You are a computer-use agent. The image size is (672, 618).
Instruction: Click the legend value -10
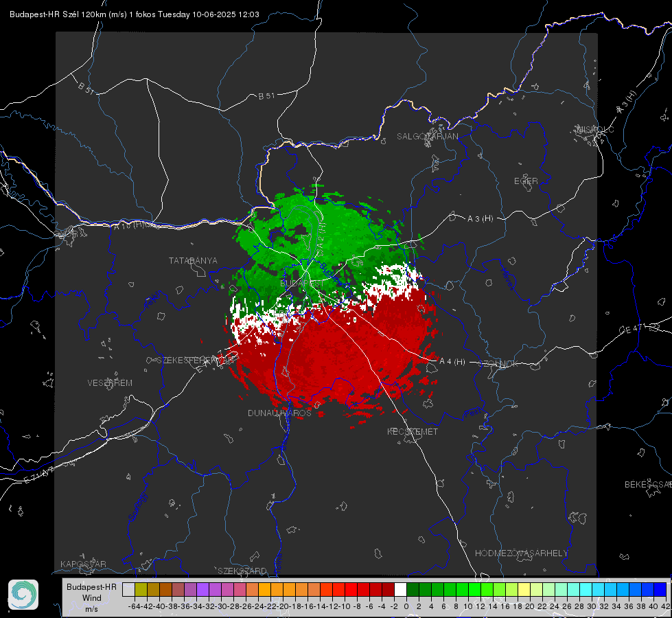[344, 606]
